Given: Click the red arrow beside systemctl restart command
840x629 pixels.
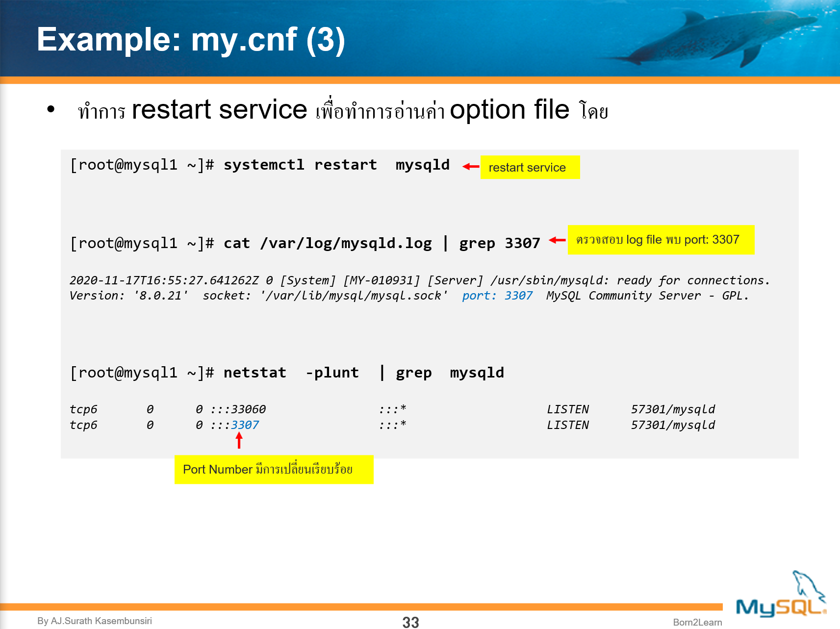Looking at the screenshot, I should tap(470, 166).
